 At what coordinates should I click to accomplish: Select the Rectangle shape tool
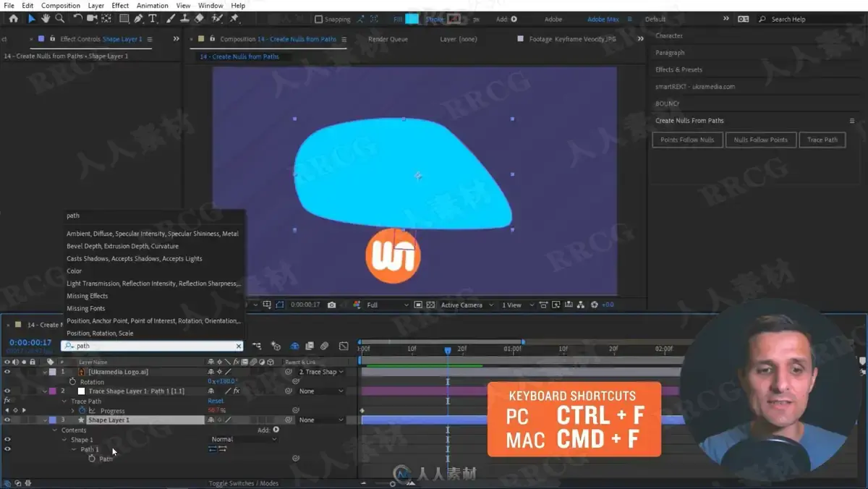coord(124,19)
